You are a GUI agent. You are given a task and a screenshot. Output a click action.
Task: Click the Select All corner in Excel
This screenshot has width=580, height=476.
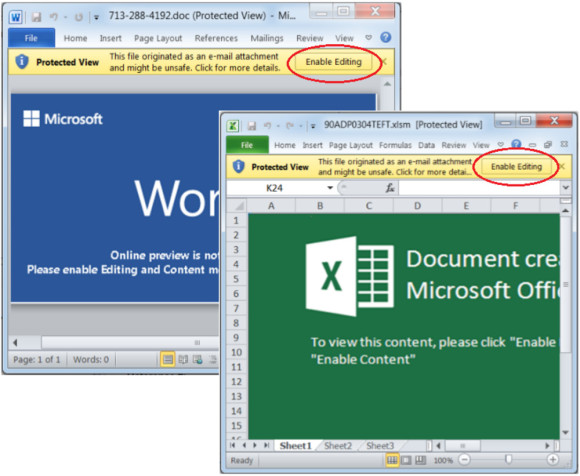point(237,206)
